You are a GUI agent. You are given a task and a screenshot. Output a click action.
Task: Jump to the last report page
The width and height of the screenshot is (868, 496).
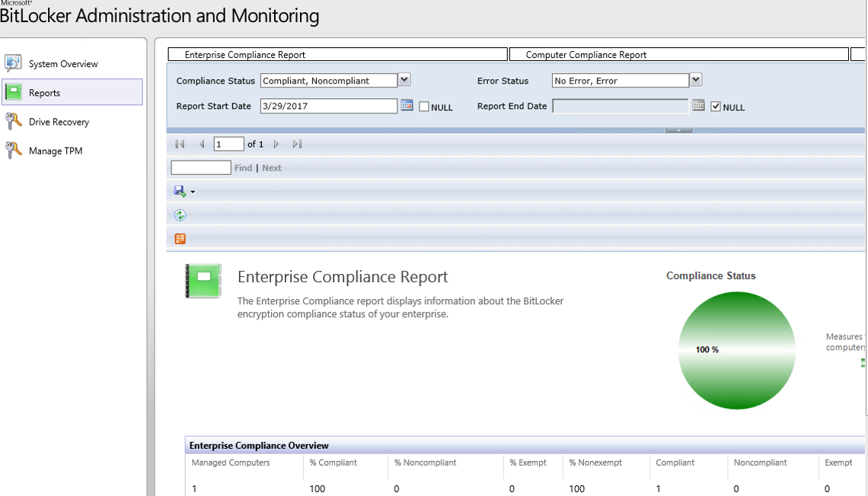tap(297, 144)
